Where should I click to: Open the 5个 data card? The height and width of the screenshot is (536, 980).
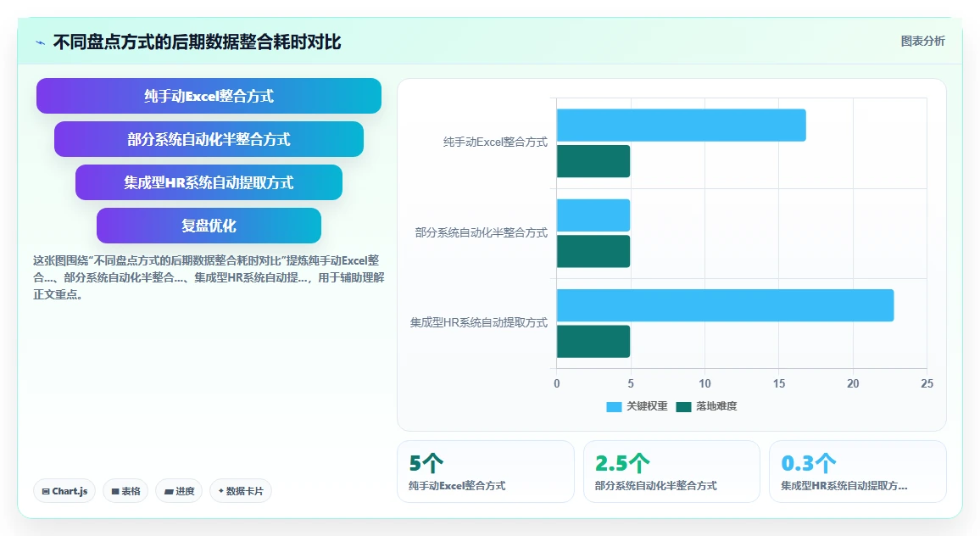coord(486,472)
